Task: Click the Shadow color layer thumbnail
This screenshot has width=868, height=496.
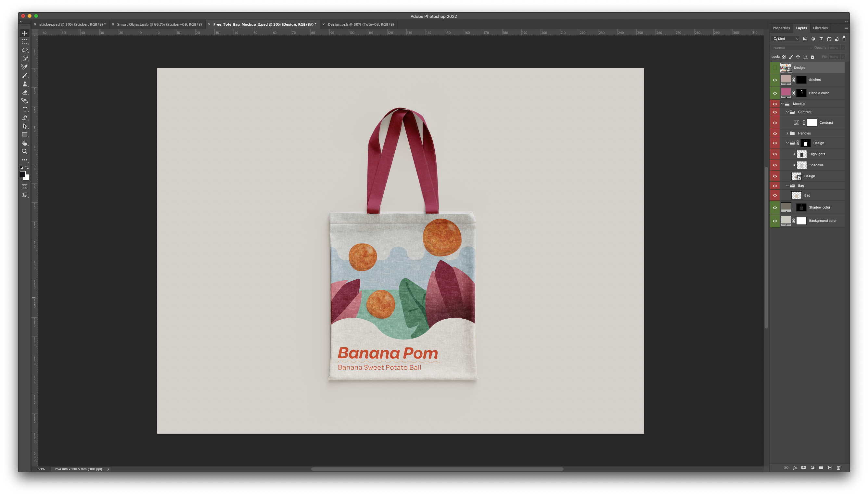Action: tap(785, 208)
